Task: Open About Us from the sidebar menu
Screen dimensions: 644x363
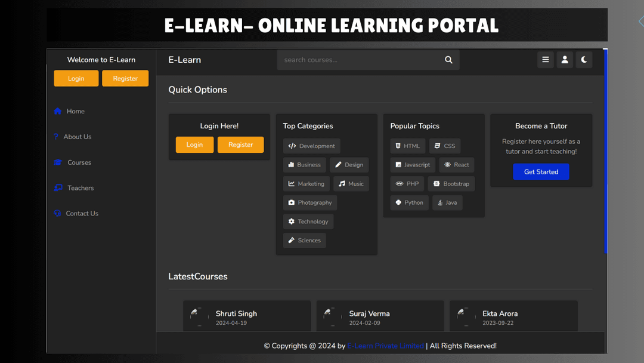Action: [x=78, y=137]
